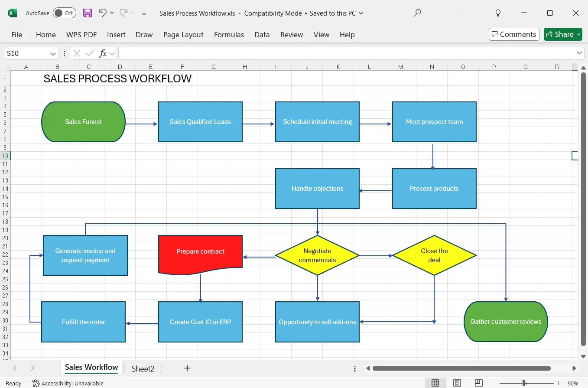Viewport: 588px width, 388px height.
Task: Select the Sales Workflow sheet tab
Action: click(x=91, y=367)
